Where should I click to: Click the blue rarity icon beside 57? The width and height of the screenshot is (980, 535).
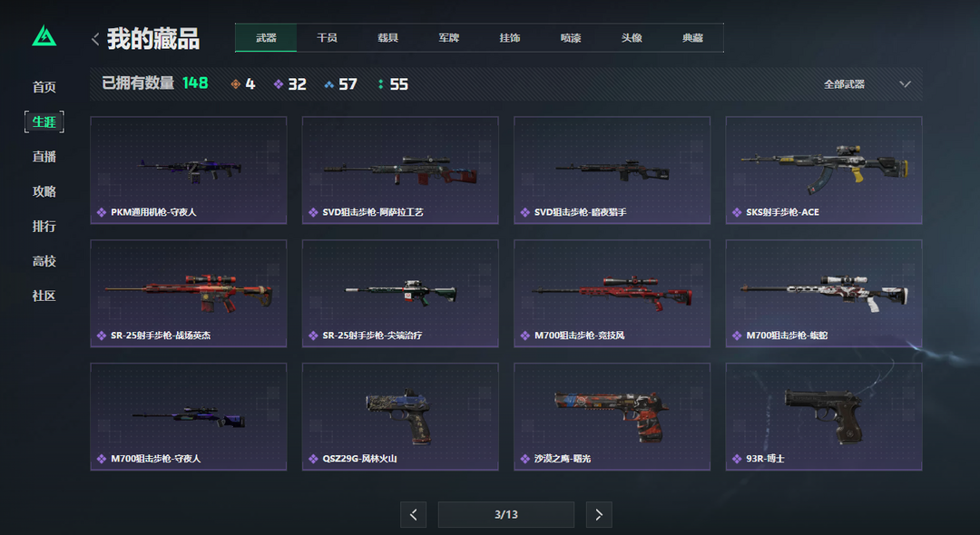pyautogui.click(x=328, y=84)
